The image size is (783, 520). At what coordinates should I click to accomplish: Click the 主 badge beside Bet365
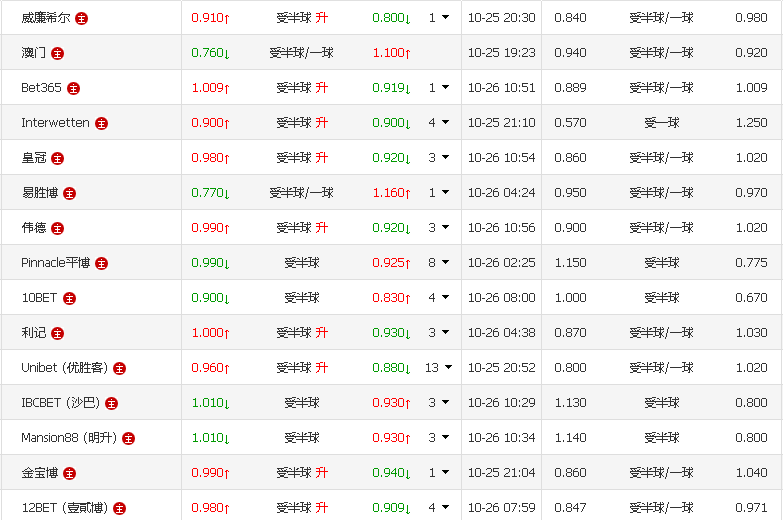(73, 88)
